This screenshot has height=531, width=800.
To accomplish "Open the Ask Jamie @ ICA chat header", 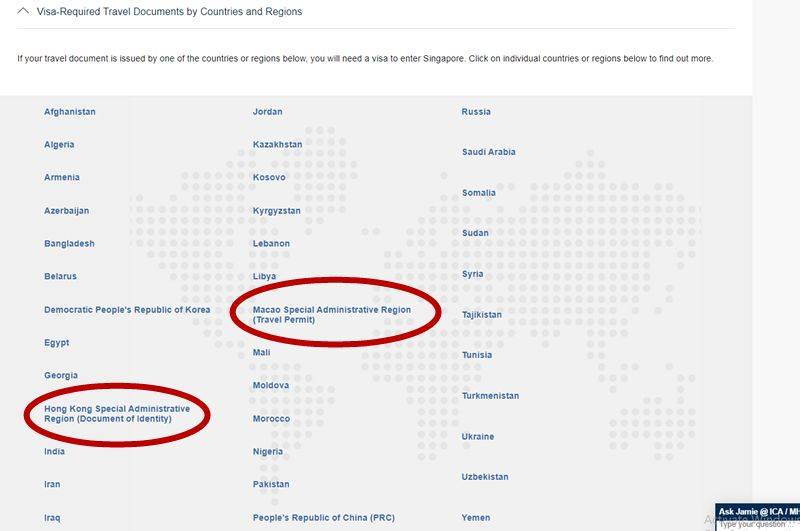I will [x=758, y=511].
